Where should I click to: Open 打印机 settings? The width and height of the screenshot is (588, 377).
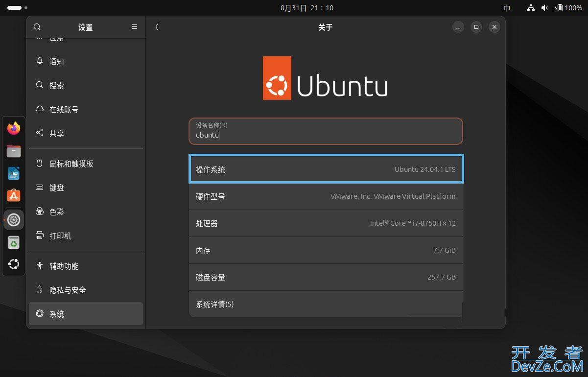click(x=86, y=236)
